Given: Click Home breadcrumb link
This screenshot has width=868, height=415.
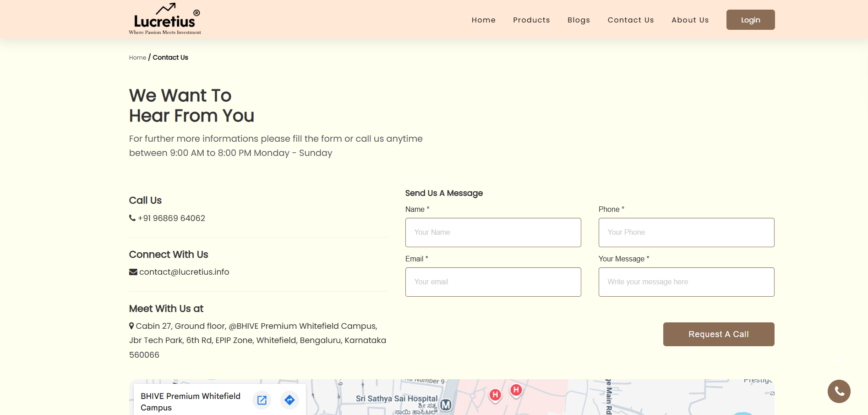Looking at the screenshot, I should point(137,58).
